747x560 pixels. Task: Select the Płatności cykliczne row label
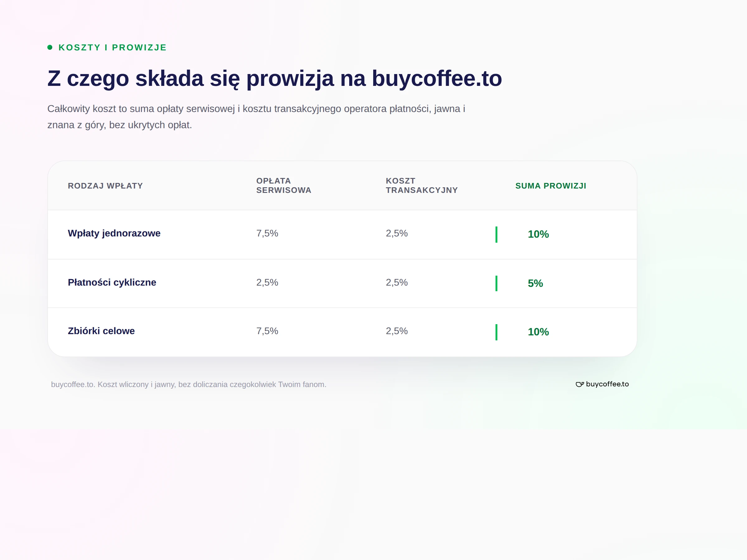[x=112, y=282]
